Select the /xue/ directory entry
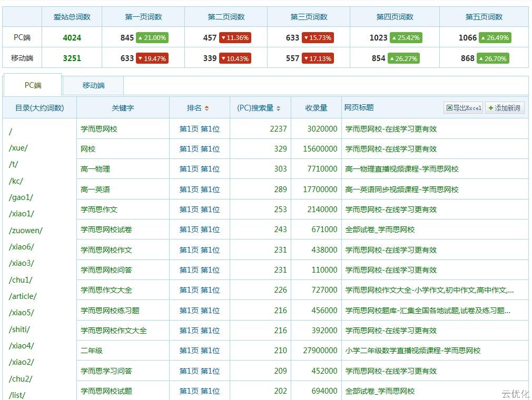 [x=18, y=148]
